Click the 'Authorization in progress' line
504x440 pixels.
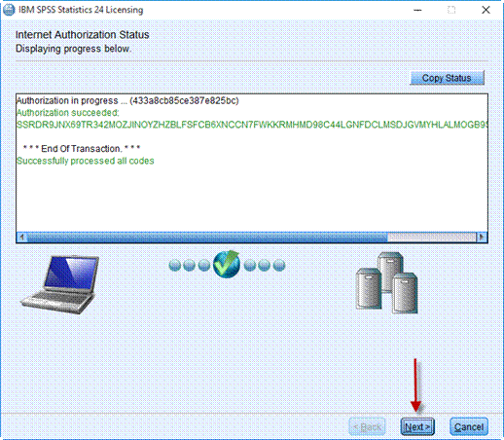(127, 101)
